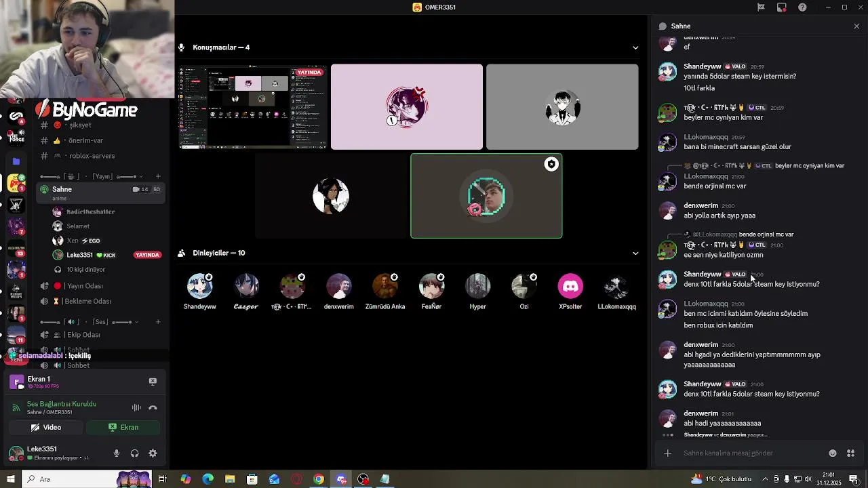868x488 pixels.
Task: Open listener Casper's avatar
Action: pyautogui.click(x=246, y=286)
